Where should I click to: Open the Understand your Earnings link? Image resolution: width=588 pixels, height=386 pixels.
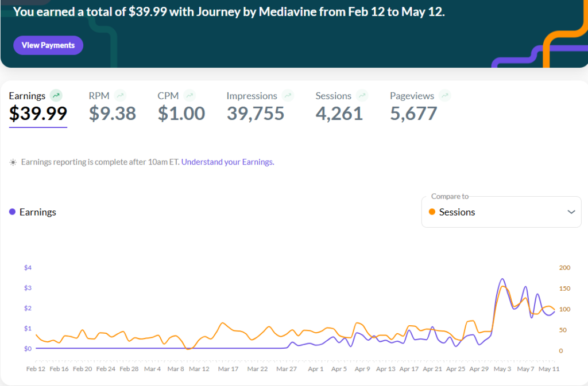click(x=227, y=162)
